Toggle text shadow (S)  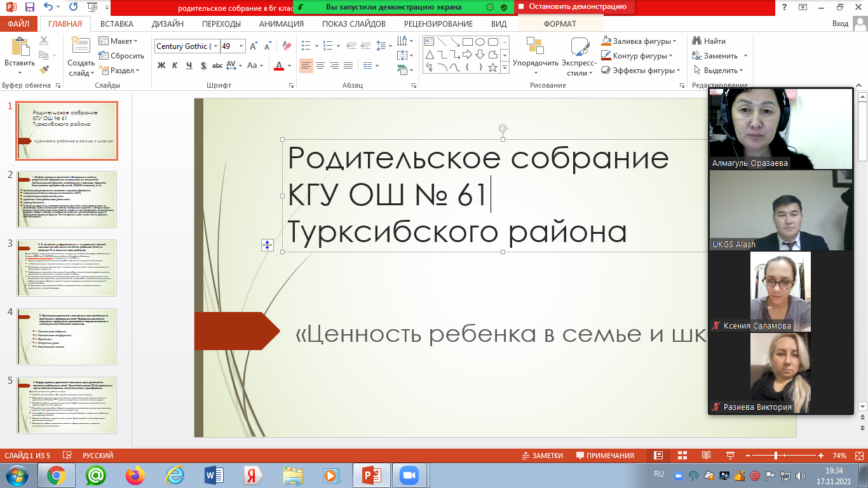(x=203, y=65)
